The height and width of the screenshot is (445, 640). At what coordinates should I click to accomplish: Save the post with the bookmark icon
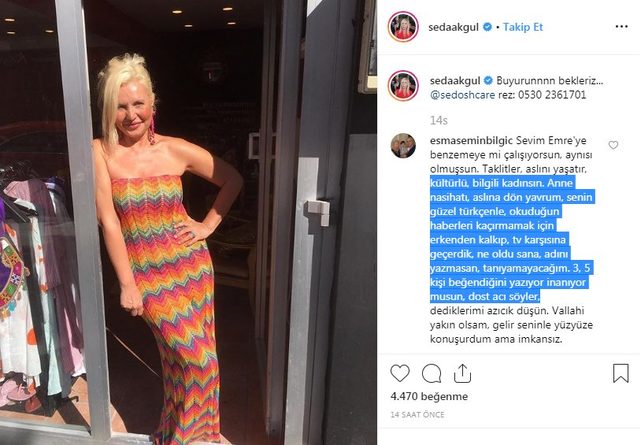[620, 373]
